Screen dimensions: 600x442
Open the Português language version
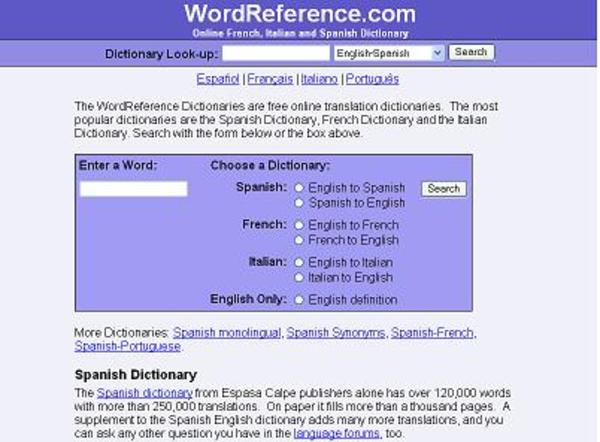pyautogui.click(x=373, y=78)
